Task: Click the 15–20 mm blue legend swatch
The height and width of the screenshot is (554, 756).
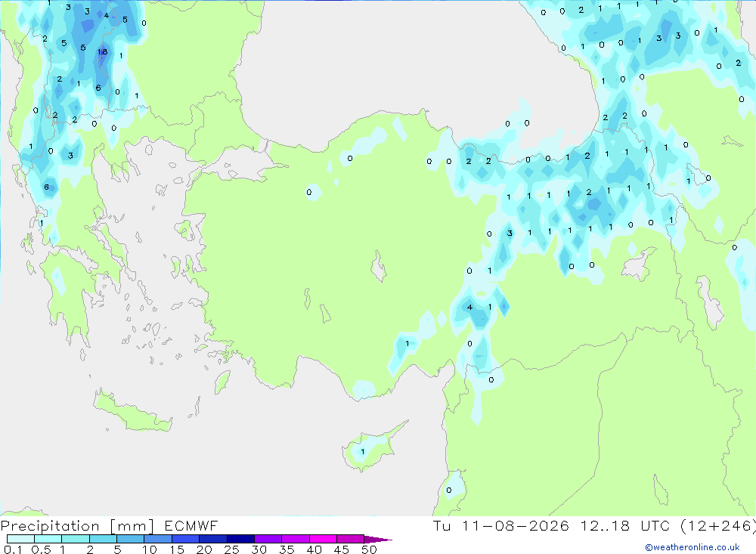Action: tap(186, 539)
